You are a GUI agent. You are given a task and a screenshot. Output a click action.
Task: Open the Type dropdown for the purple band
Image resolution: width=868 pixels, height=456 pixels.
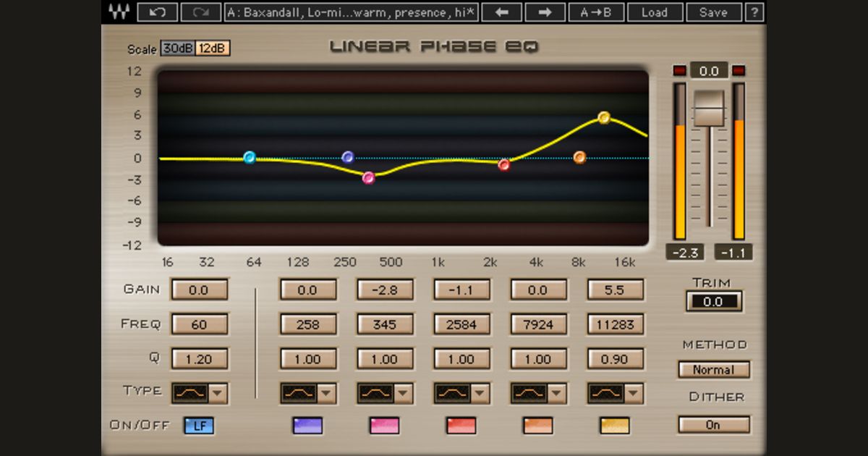pyautogui.click(x=325, y=392)
